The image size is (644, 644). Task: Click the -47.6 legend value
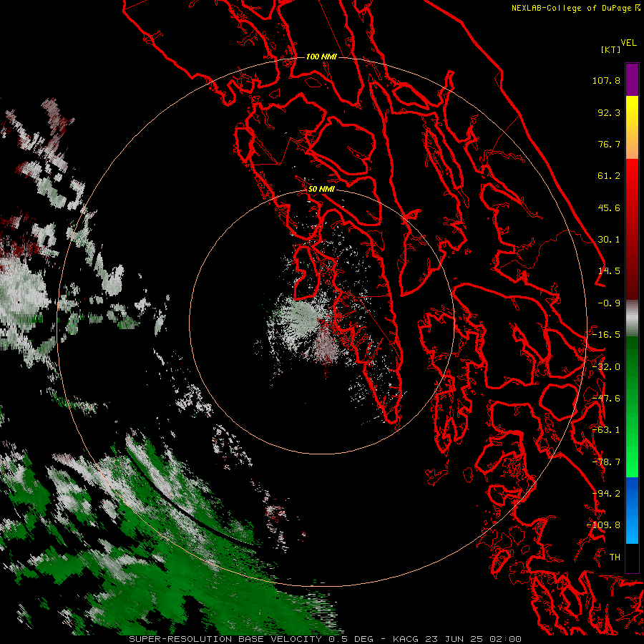pyautogui.click(x=606, y=399)
